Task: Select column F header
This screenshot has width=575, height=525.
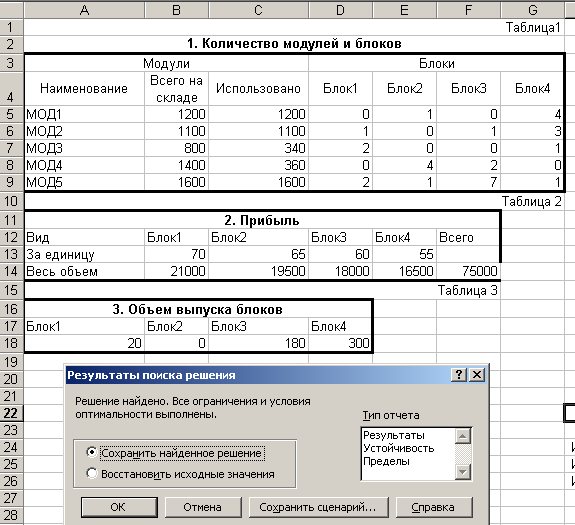Action: pyautogui.click(x=468, y=10)
